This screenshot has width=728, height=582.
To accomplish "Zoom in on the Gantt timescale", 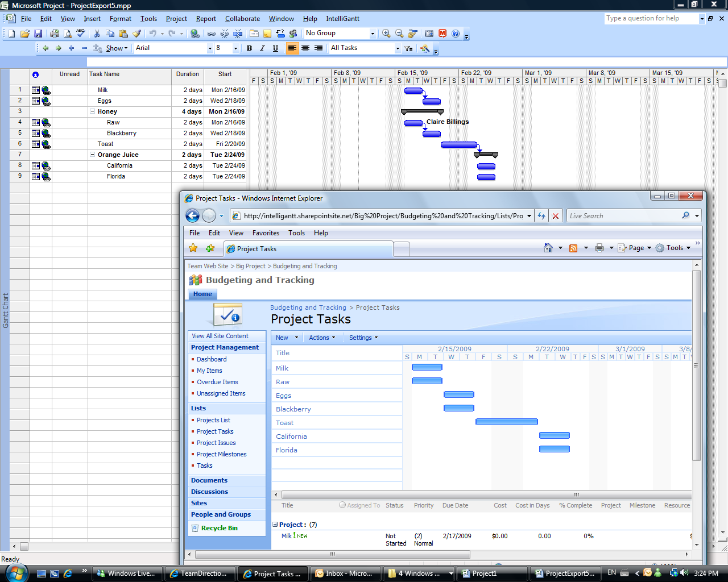I will (x=387, y=34).
